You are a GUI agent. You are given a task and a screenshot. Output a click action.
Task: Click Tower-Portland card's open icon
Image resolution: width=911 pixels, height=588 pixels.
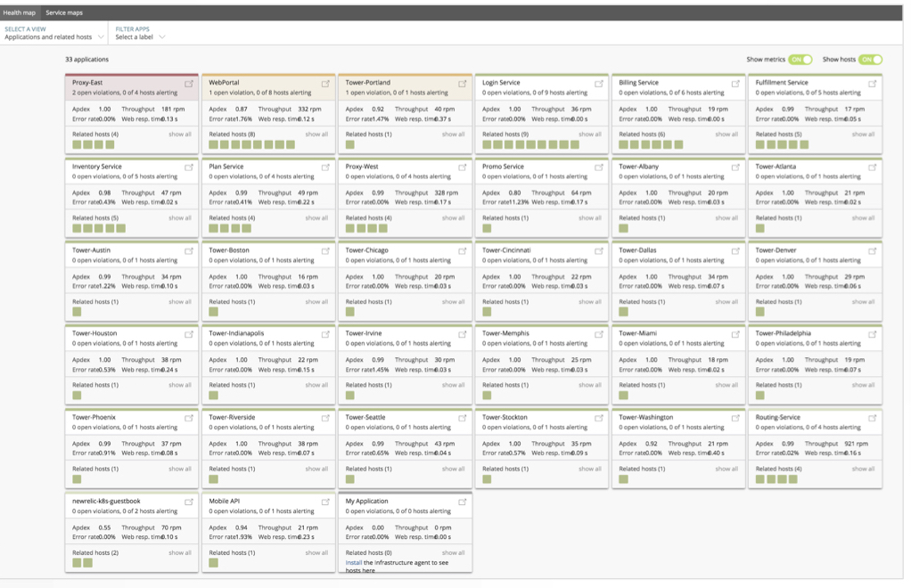pyautogui.click(x=463, y=84)
